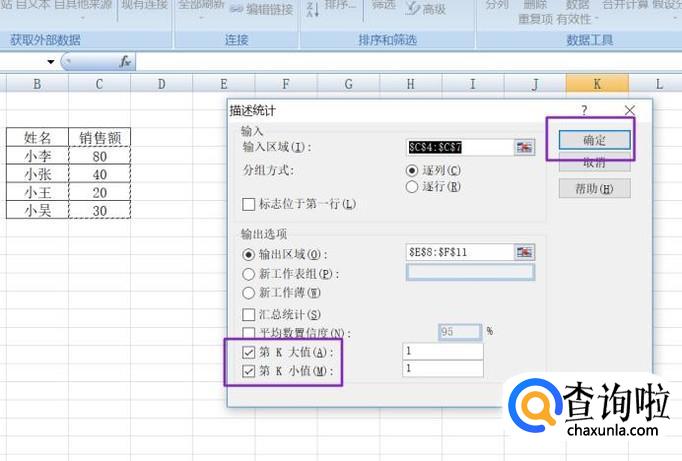Select column K header

tap(597, 84)
